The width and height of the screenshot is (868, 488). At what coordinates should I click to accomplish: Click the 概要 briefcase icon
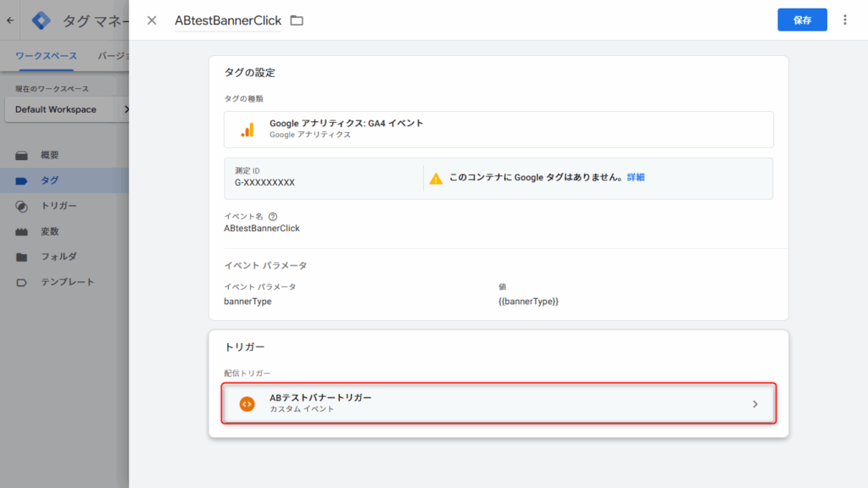[x=21, y=156]
